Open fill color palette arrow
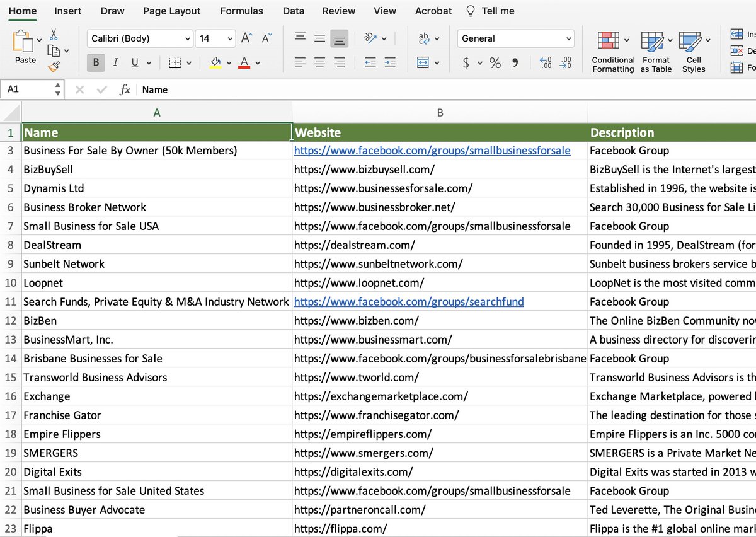The width and height of the screenshot is (756, 537). click(x=229, y=63)
